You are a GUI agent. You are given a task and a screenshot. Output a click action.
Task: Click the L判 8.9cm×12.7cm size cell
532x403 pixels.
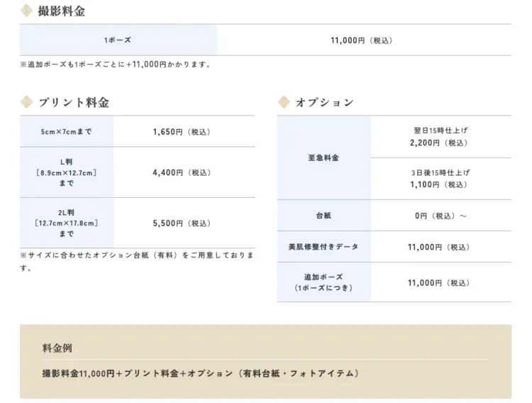[x=67, y=172]
